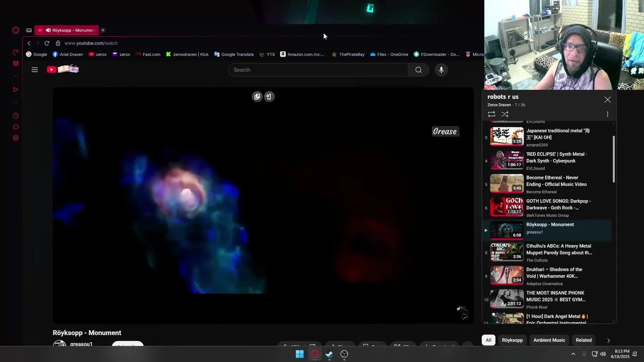The image size is (644, 362).
Task: Select the Röyksopp filter chip
Action: click(512, 340)
